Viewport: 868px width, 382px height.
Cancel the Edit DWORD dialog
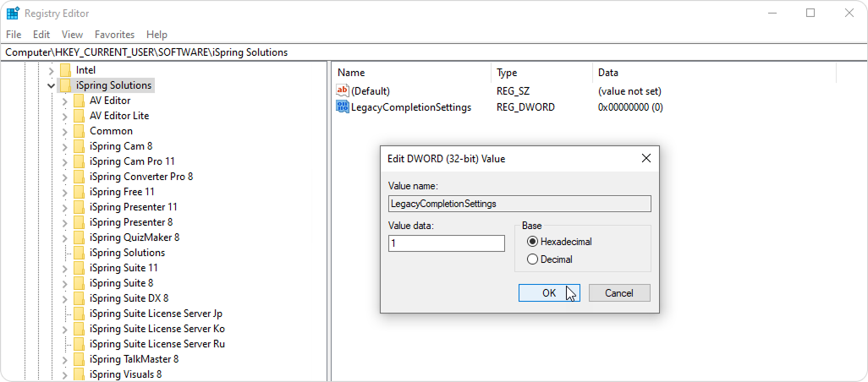pyautogui.click(x=619, y=293)
